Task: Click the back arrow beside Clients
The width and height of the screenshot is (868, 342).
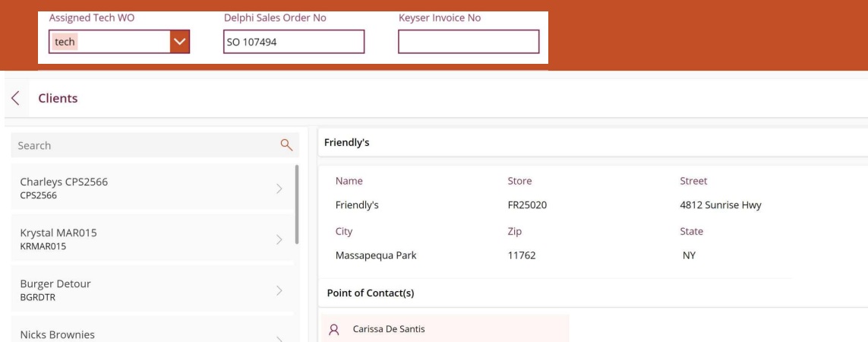Action: 14,98
